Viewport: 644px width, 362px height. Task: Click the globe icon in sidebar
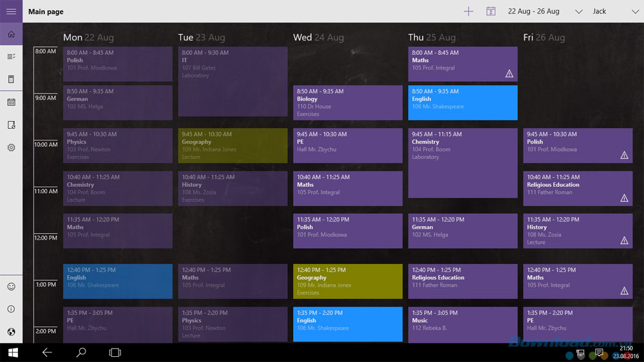click(x=11, y=332)
